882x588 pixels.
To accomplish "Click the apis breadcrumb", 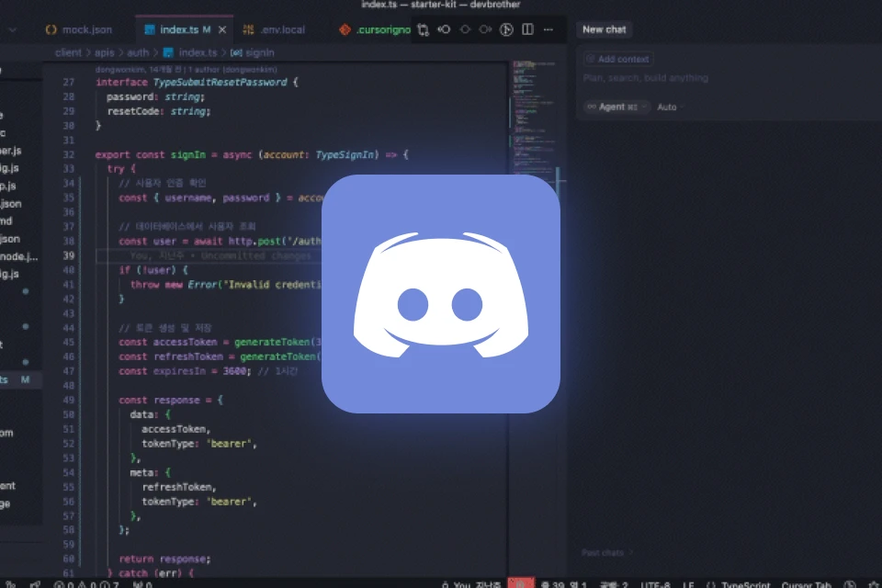I will click(104, 52).
